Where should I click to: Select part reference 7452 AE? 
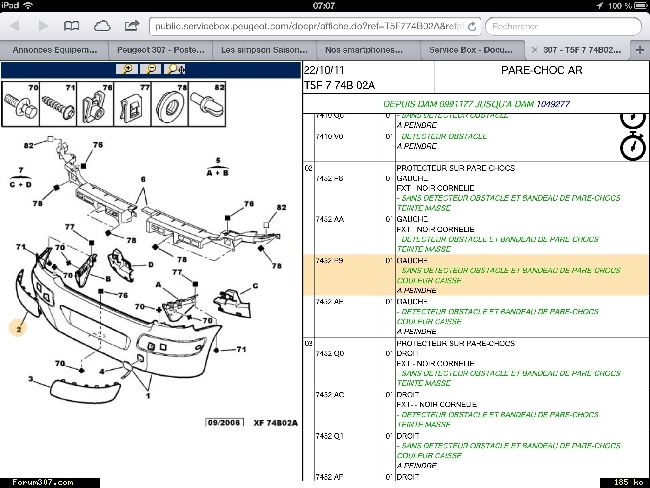pyautogui.click(x=330, y=301)
